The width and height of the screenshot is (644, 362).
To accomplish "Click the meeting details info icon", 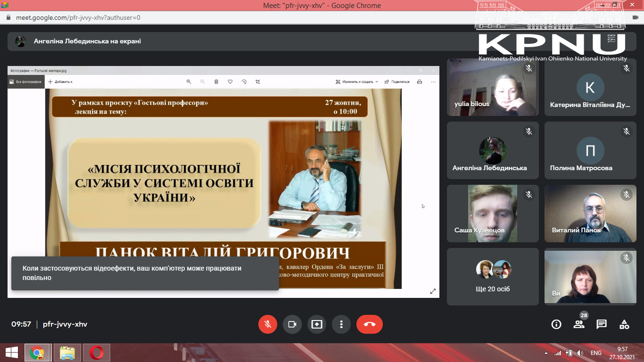I will (x=556, y=324).
